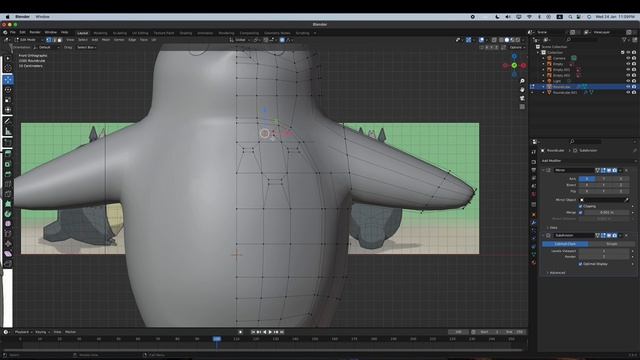Open the Mesh menu in viewport header

pyautogui.click(x=106, y=40)
